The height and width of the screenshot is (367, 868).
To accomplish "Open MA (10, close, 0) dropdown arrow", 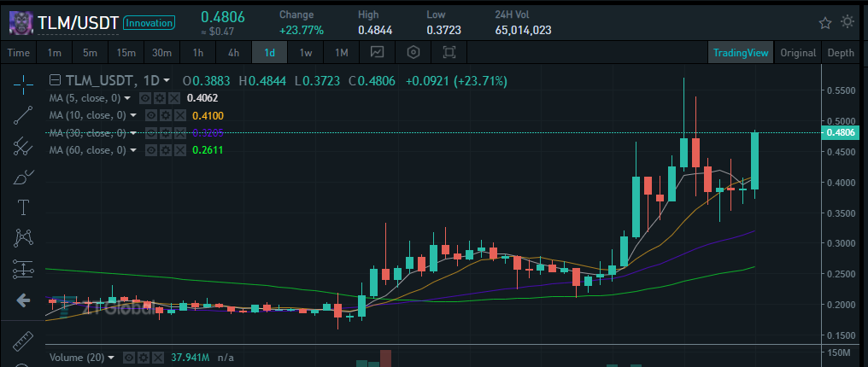I will pyautogui.click(x=133, y=115).
